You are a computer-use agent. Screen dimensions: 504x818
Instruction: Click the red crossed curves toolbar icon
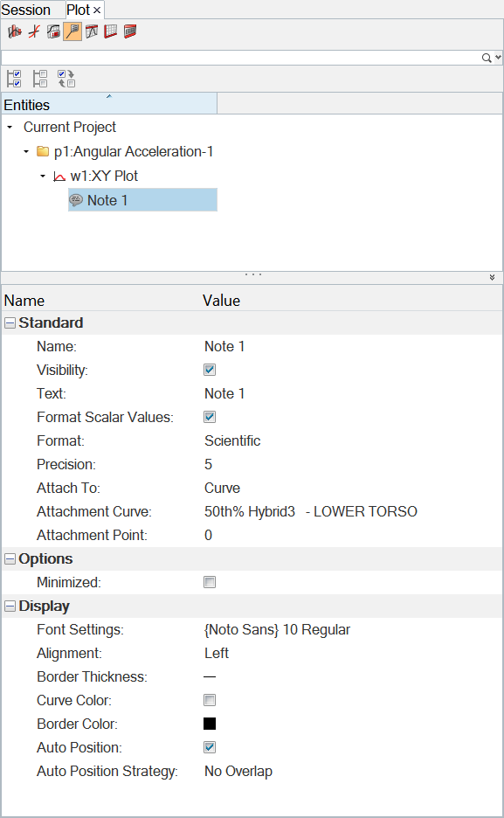click(34, 31)
